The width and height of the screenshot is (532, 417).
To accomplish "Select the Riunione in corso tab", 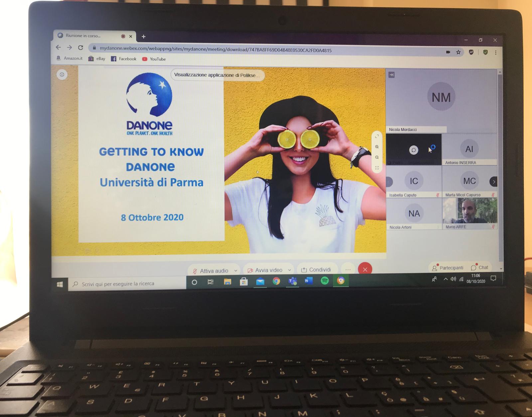I will point(95,36).
